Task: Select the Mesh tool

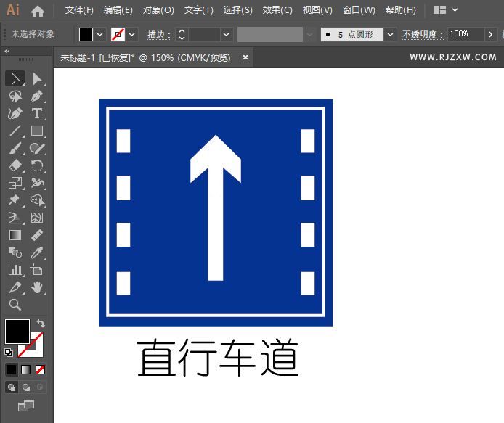Action: click(x=37, y=218)
